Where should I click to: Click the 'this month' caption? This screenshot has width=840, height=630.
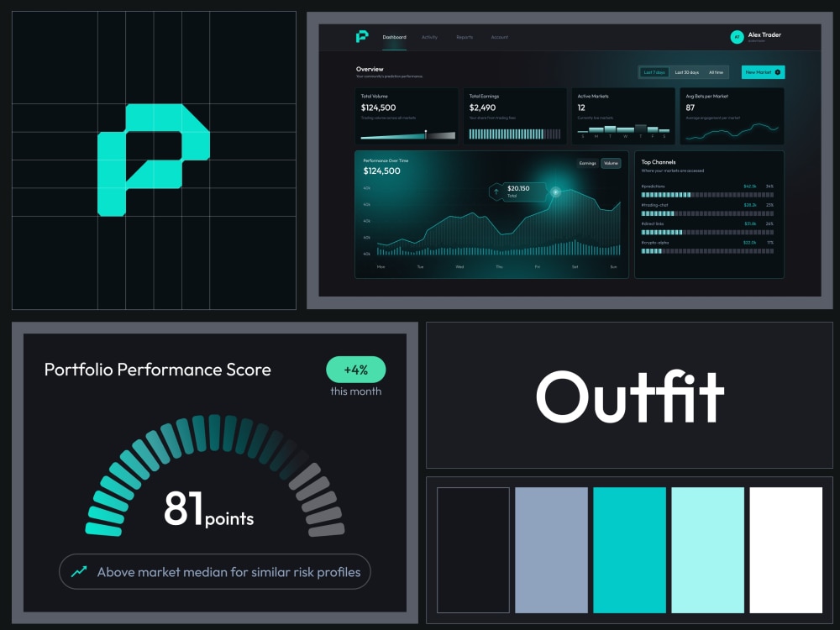(x=355, y=391)
